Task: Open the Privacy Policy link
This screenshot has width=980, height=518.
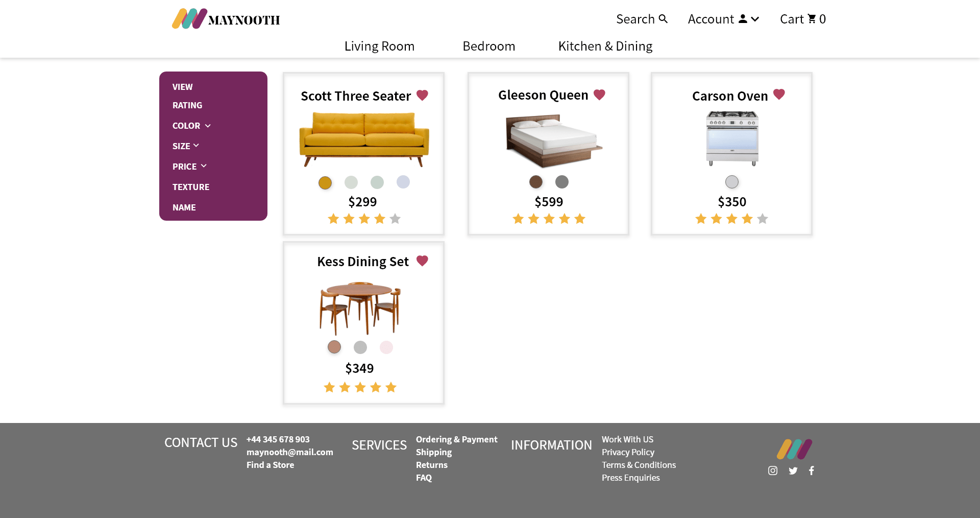Action: point(628,452)
